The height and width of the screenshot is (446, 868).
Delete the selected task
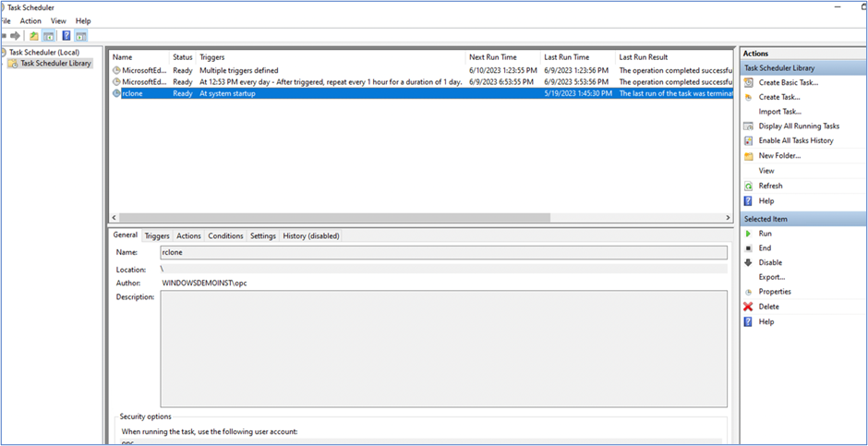(769, 307)
